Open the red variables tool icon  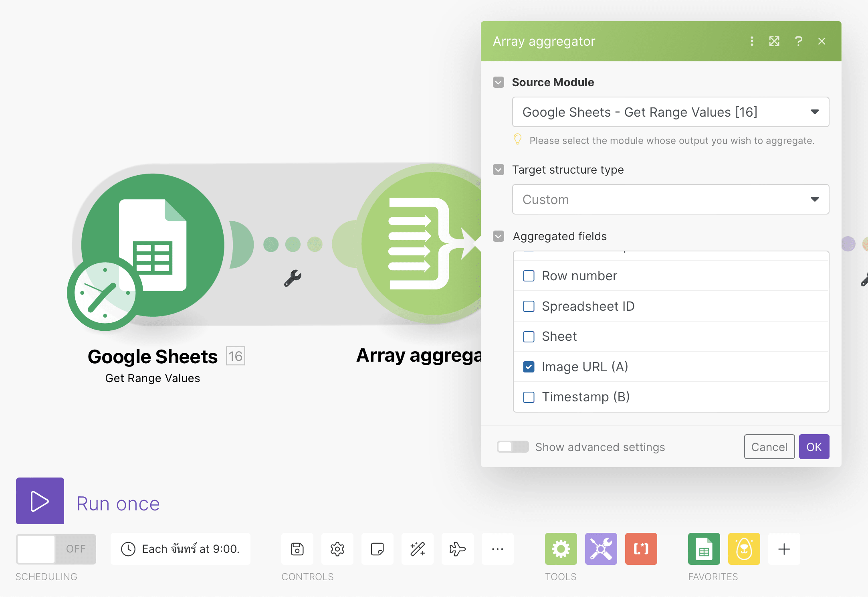(640, 549)
